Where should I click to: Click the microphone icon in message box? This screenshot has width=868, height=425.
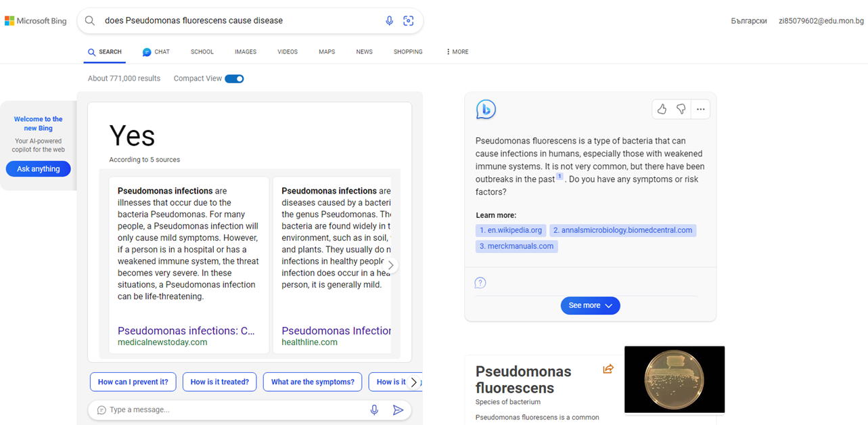374,410
